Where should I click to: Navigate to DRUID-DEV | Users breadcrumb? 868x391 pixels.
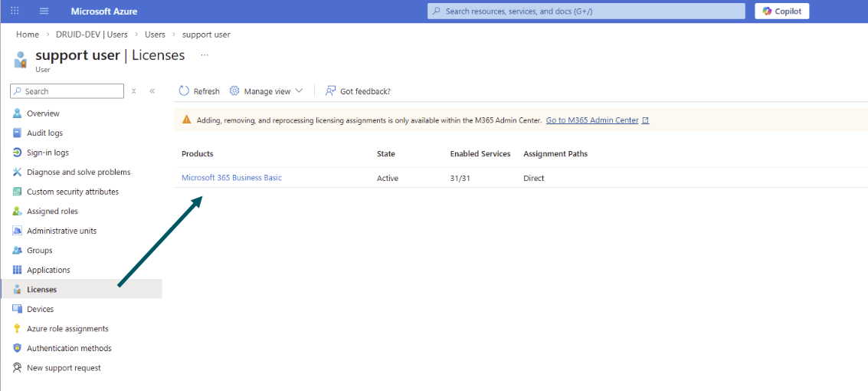point(91,34)
